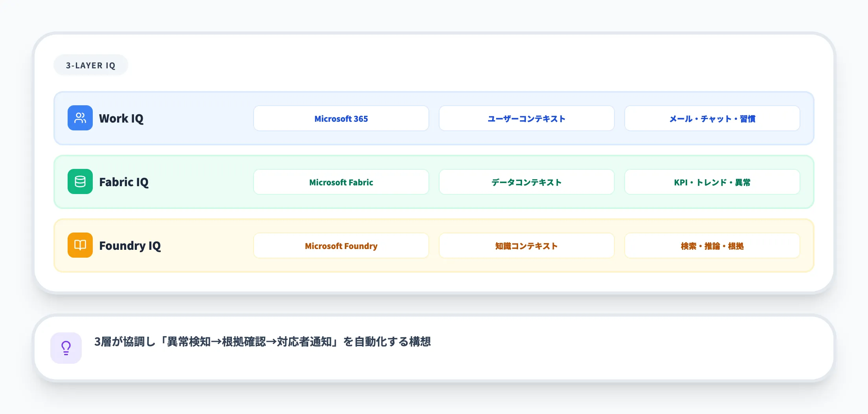The image size is (868, 414).
Task: Open the 検索・推論・根拠 link
Action: click(x=712, y=245)
